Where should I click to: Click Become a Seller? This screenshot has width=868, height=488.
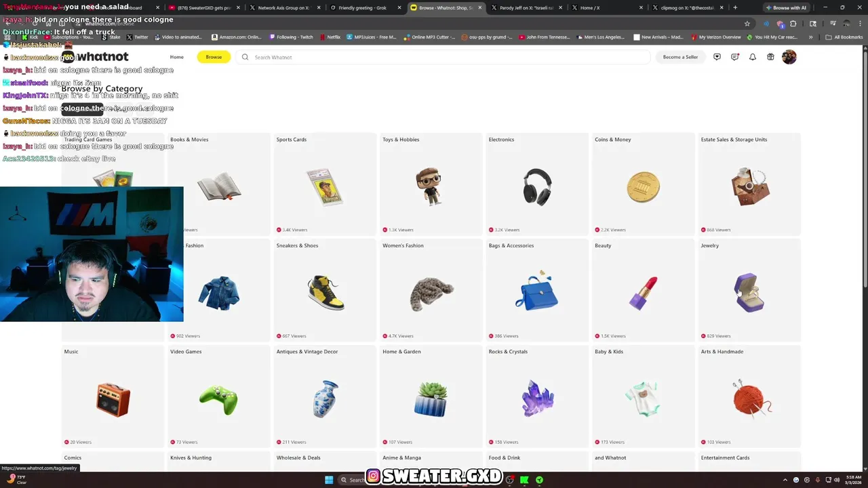[x=680, y=57]
